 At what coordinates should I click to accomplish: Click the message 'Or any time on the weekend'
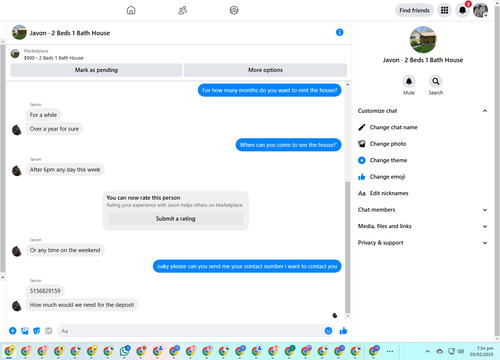tap(65, 250)
